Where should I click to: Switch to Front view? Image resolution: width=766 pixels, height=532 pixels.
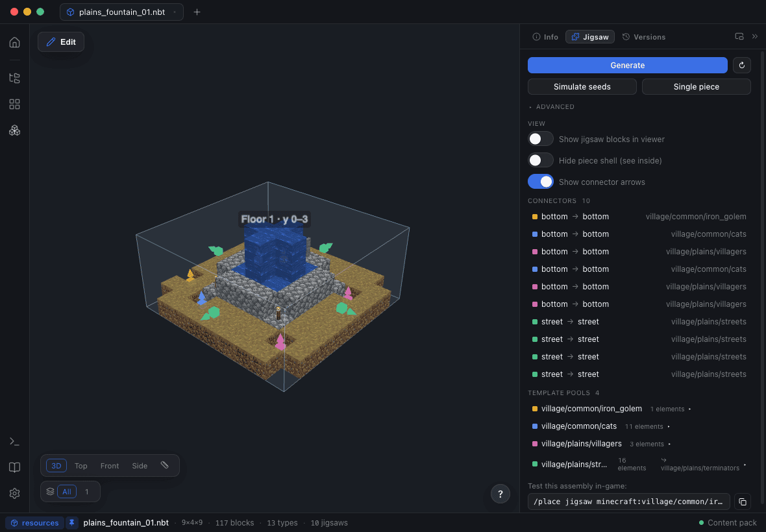point(110,466)
